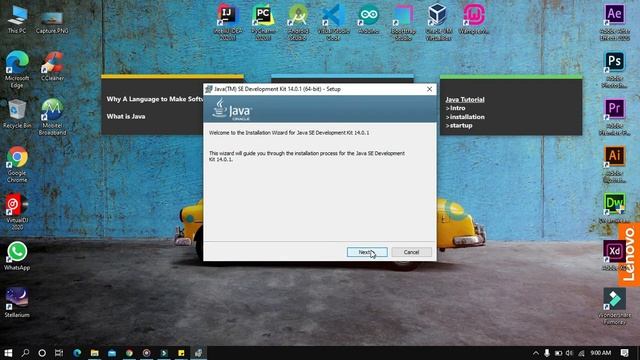Open Adobe Dreamweaver shortcut

click(x=615, y=208)
